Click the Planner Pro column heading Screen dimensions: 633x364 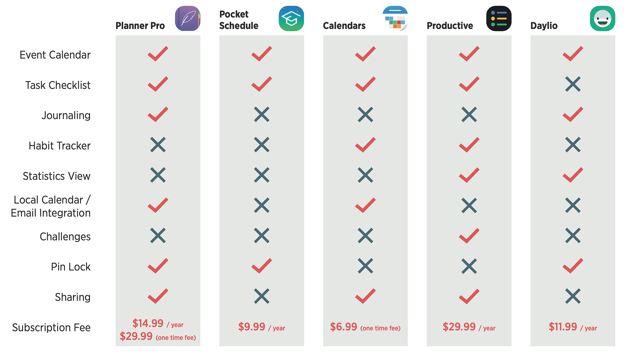140,26
